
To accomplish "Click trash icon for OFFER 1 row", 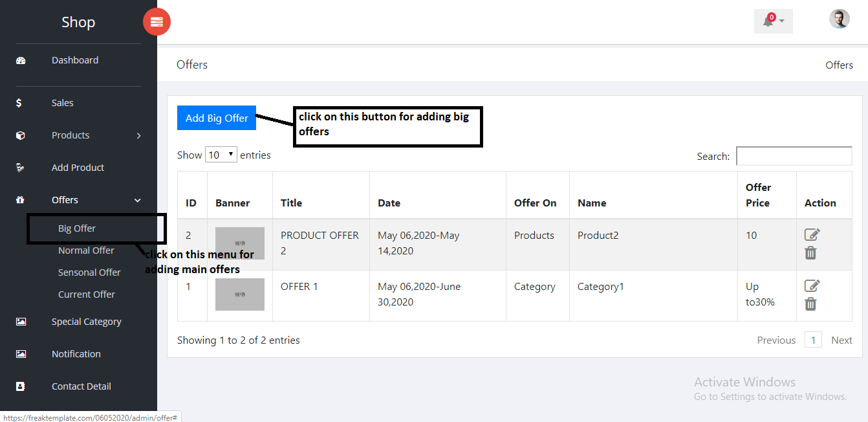I will pos(810,304).
